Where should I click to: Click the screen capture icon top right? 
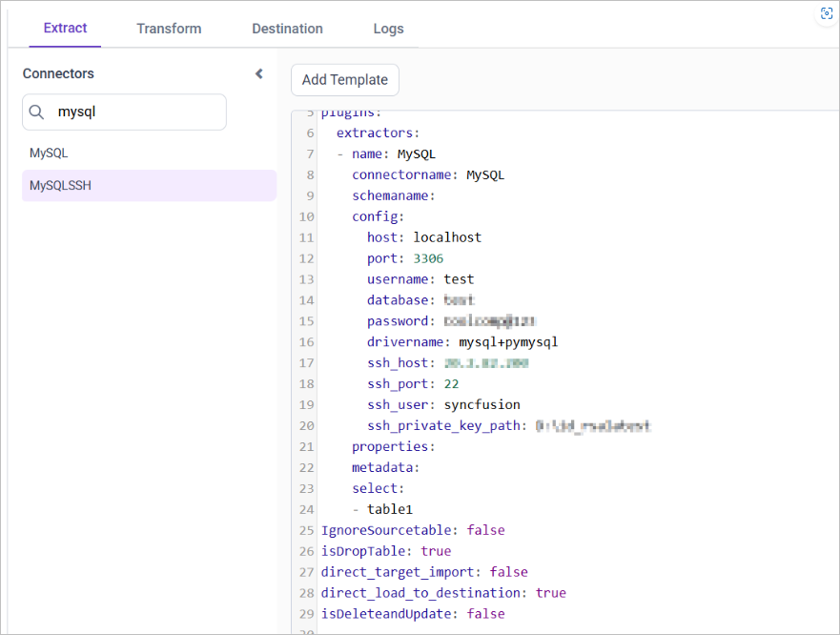pos(826,13)
